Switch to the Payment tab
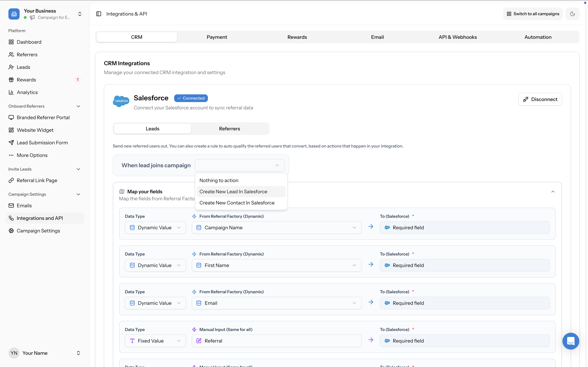The height and width of the screenshot is (367, 588). [217, 37]
